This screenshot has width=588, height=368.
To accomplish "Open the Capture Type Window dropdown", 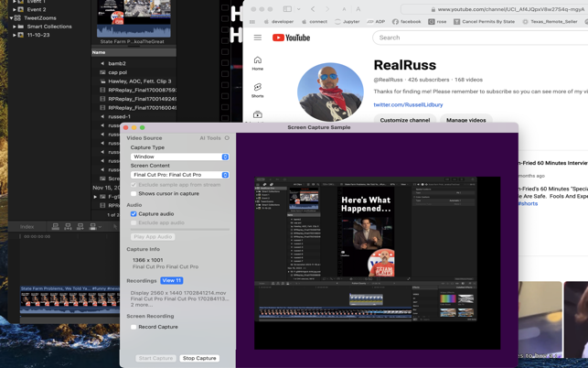I will [180, 157].
